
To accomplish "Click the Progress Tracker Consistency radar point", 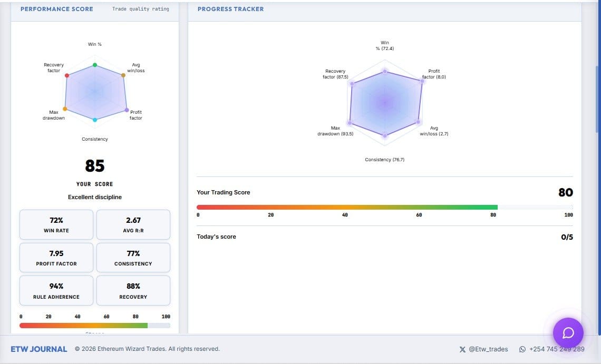I will pyautogui.click(x=385, y=135).
